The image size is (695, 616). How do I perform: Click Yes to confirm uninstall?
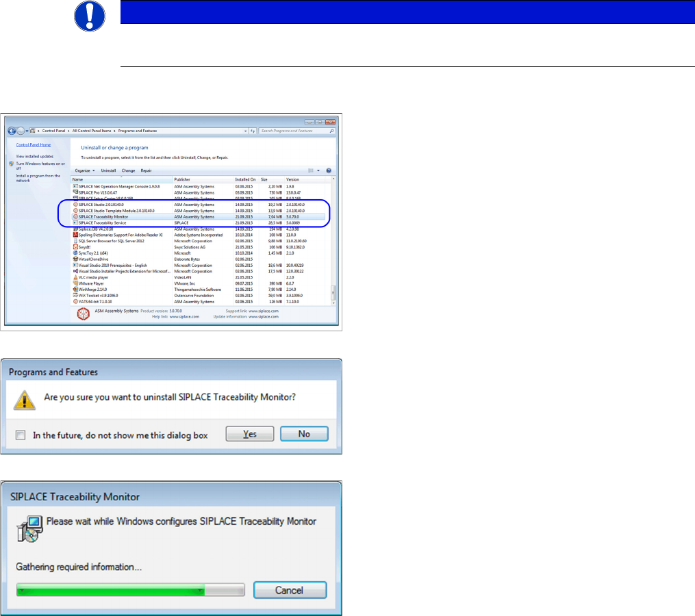point(249,434)
